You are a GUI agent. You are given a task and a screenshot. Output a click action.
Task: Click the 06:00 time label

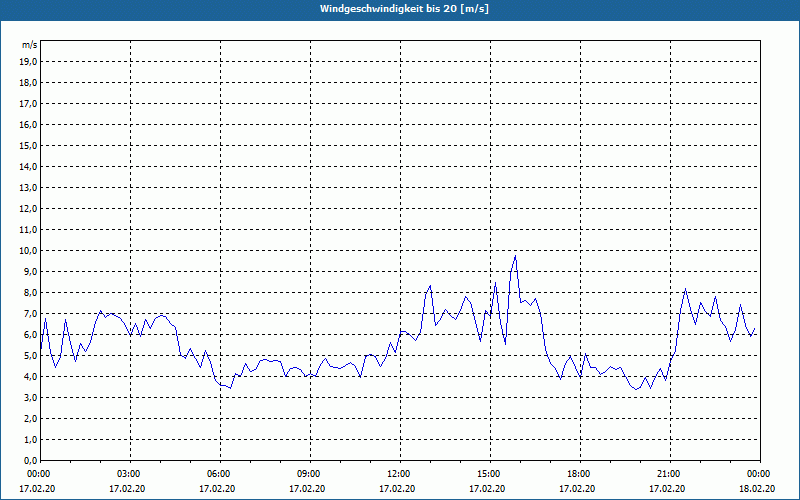pyautogui.click(x=220, y=474)
